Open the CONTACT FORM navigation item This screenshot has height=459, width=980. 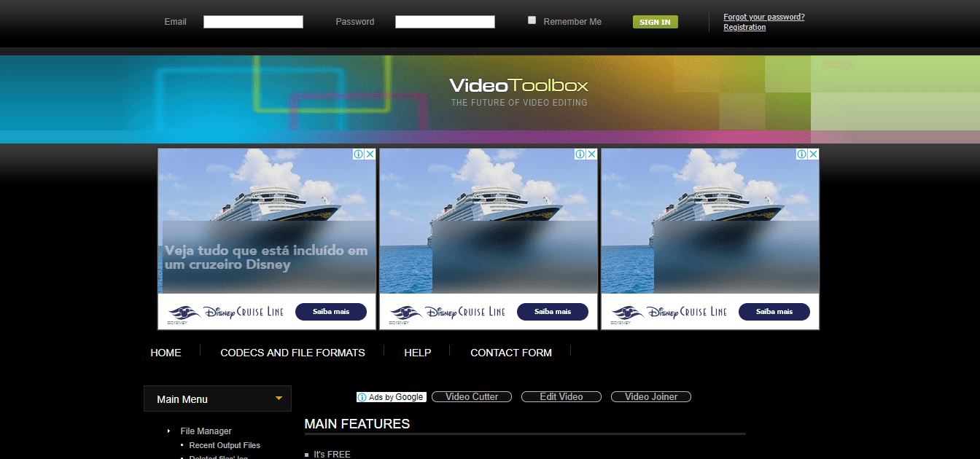pos(511,353)
